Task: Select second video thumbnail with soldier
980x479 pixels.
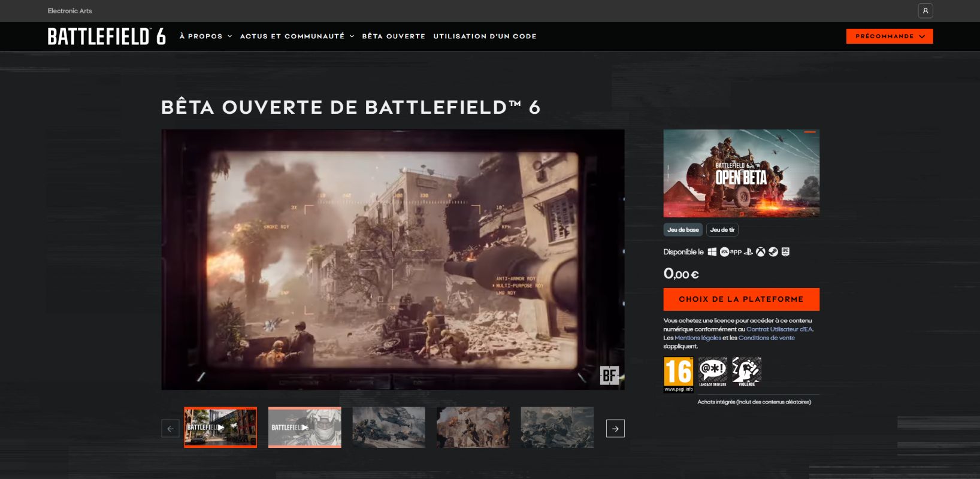Action: 304,428
